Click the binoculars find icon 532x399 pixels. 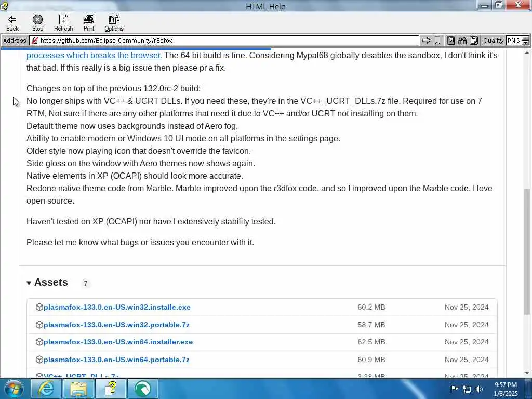coord(462,41)
